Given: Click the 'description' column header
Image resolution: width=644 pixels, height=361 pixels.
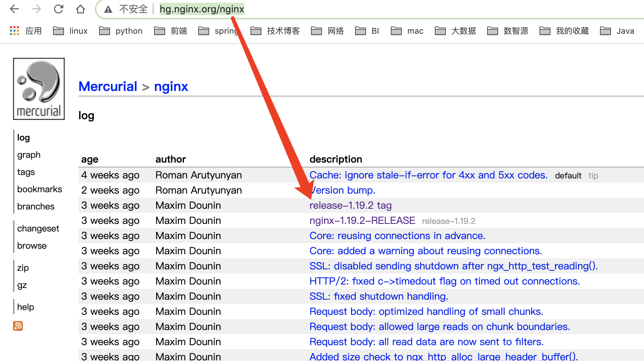Looking at the screenshot, I should tap(336, 159).
